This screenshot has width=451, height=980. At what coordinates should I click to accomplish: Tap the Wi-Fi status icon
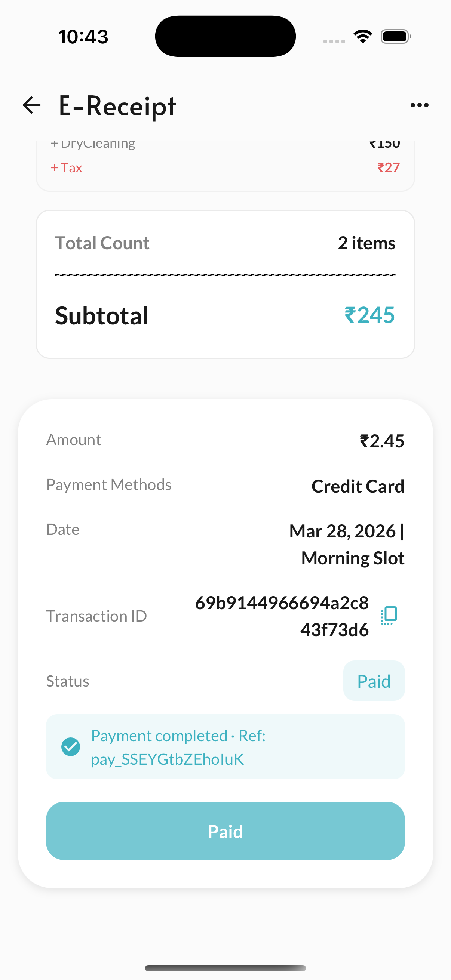[363, 37]
